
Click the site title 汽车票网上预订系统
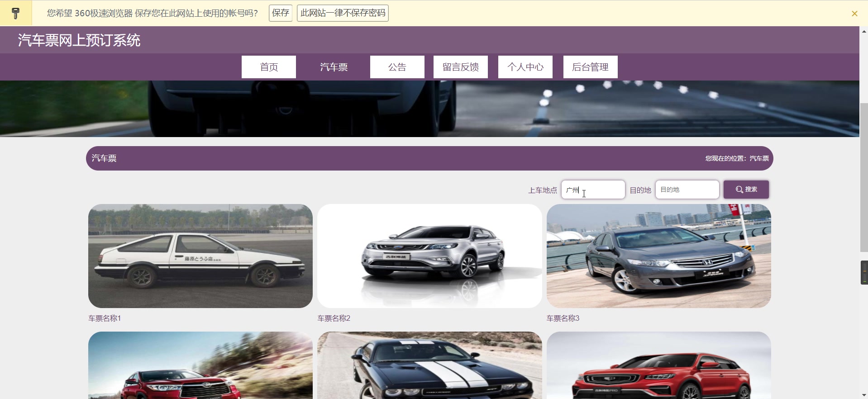click(79, 40)
